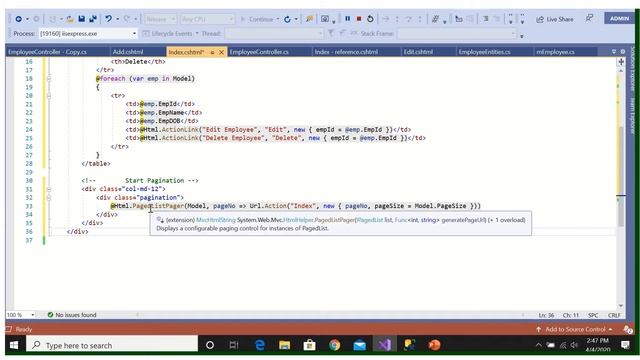Image resolution: width=640 pixels, height=360 pixels.
Task: Open Microsoft Store from taskbar
Action: pyautogui.click(x=309, y=345)
